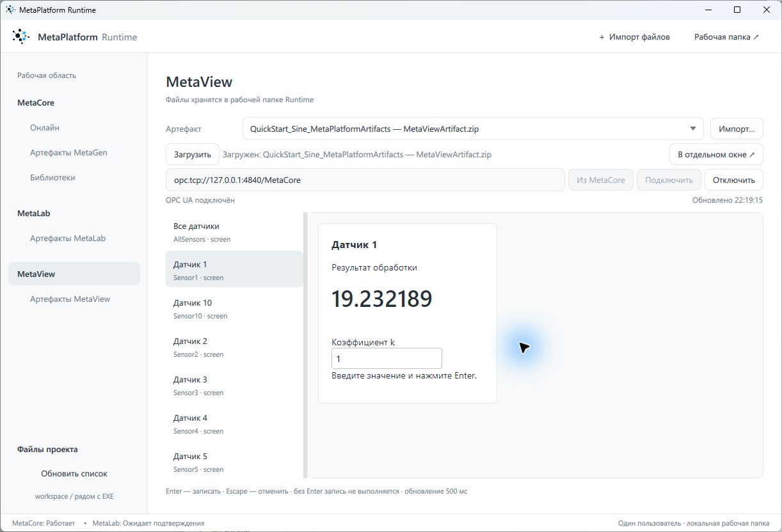Click the Подключить button

pos(669,180)
